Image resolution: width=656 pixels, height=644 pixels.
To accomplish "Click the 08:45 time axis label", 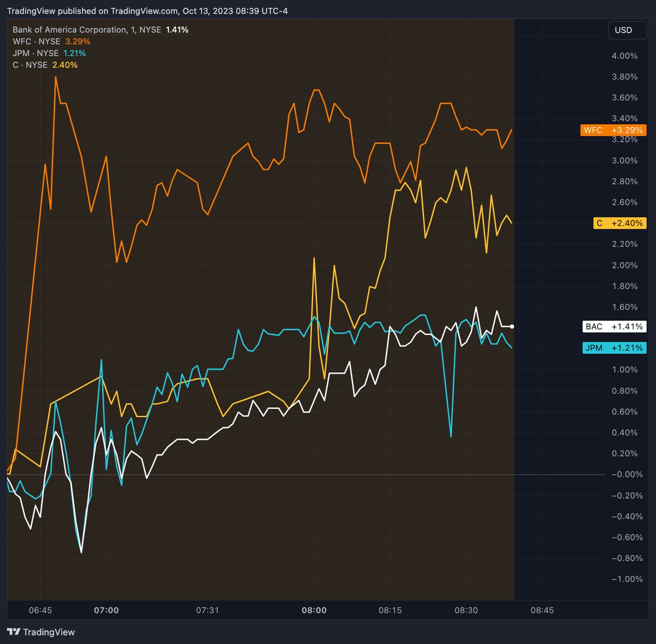I will tap(542, 610).
